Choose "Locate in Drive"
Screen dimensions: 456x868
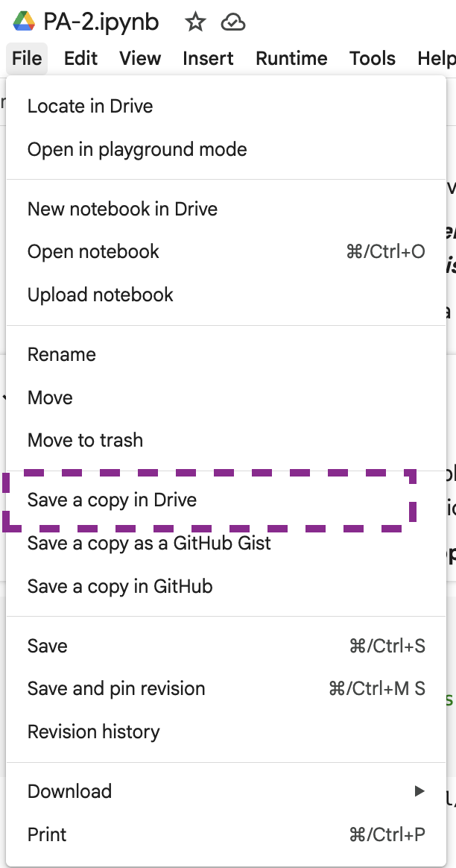pyautogui.click(x=90, y=106)
